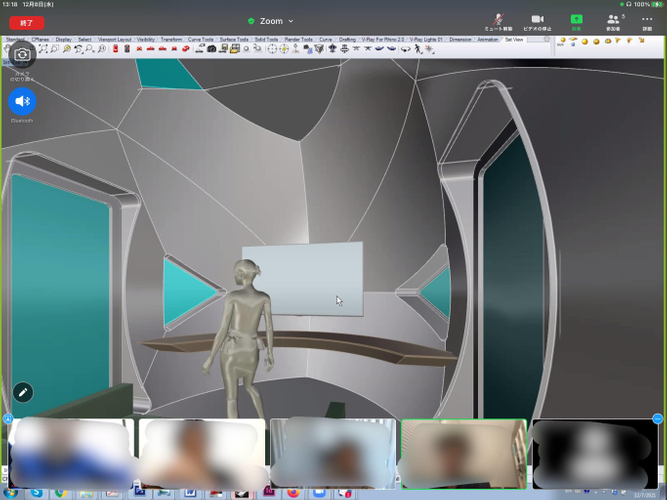Mute the microphone in Zoom
The image size is (667, 500).
tap(499, 20)
